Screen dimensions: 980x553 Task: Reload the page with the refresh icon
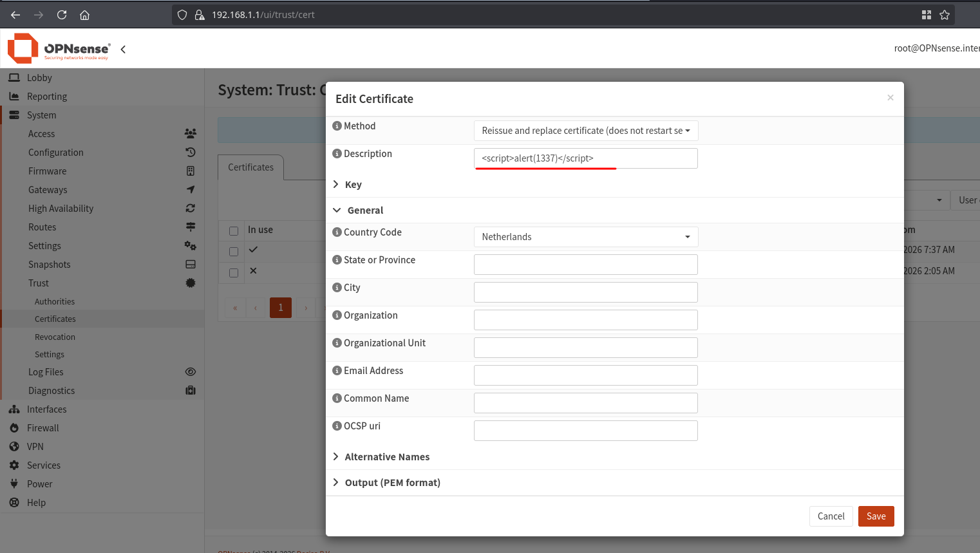tap(62, 15)
